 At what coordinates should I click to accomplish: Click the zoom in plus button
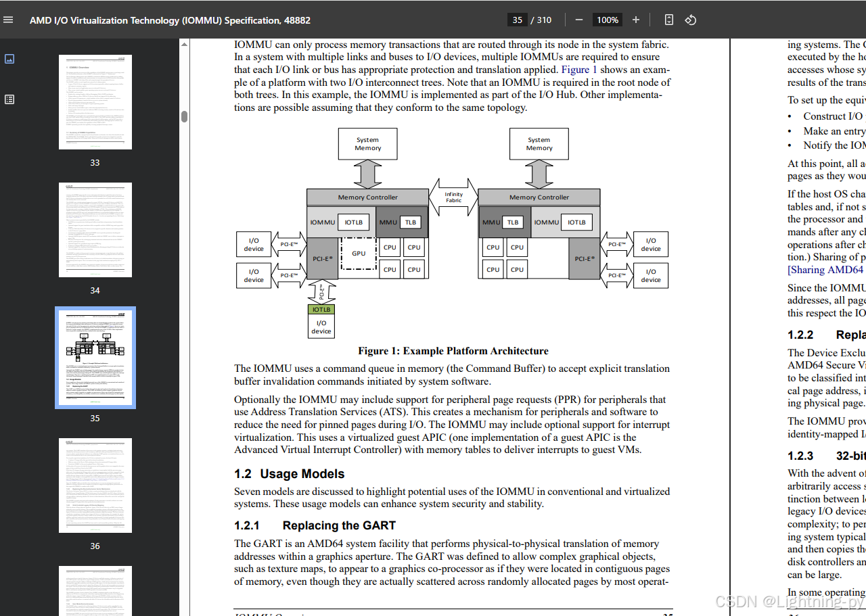click(x=636, y=20)
